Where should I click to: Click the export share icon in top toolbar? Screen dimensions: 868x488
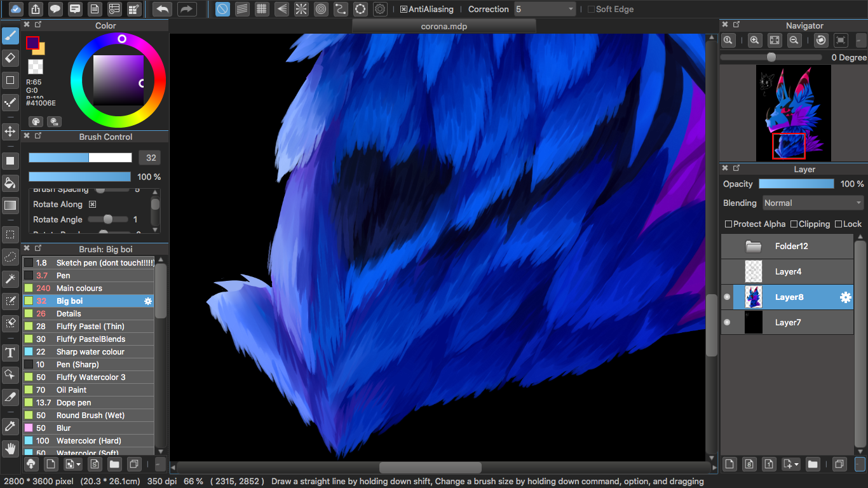[x=36, y=9]
